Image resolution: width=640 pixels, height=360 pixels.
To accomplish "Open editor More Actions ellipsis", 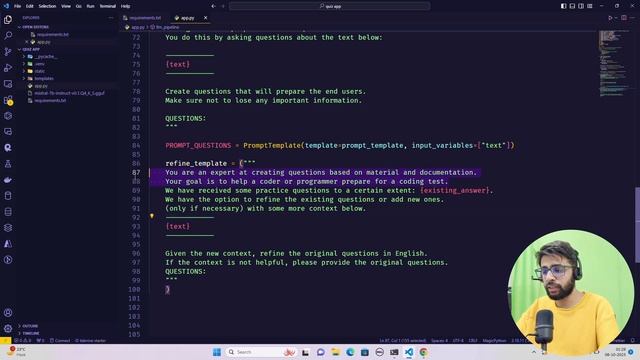I will pos(633,18).
